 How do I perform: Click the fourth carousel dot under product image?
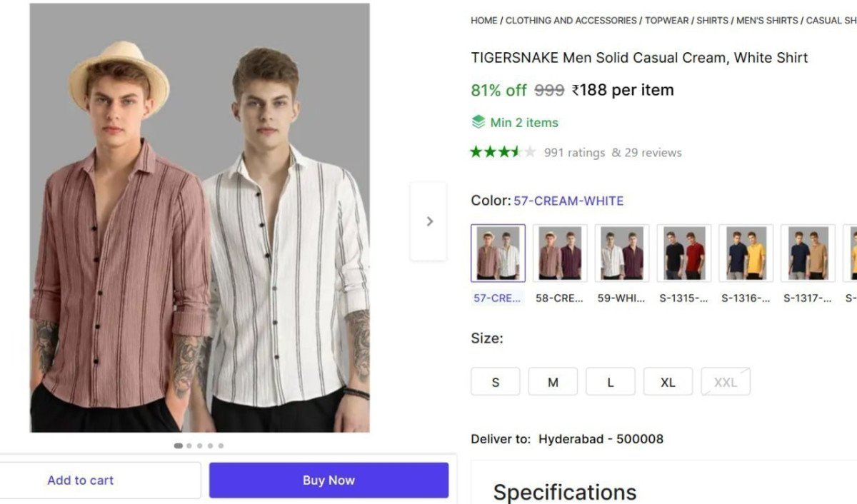[210, 445]
